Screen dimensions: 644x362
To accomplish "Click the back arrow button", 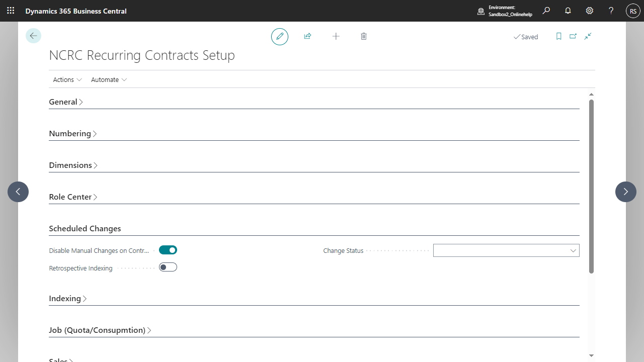I will 33,36.
